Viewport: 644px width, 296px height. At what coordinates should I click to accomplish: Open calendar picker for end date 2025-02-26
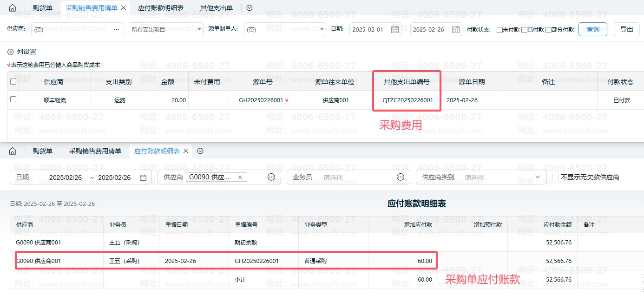(455, 29)
